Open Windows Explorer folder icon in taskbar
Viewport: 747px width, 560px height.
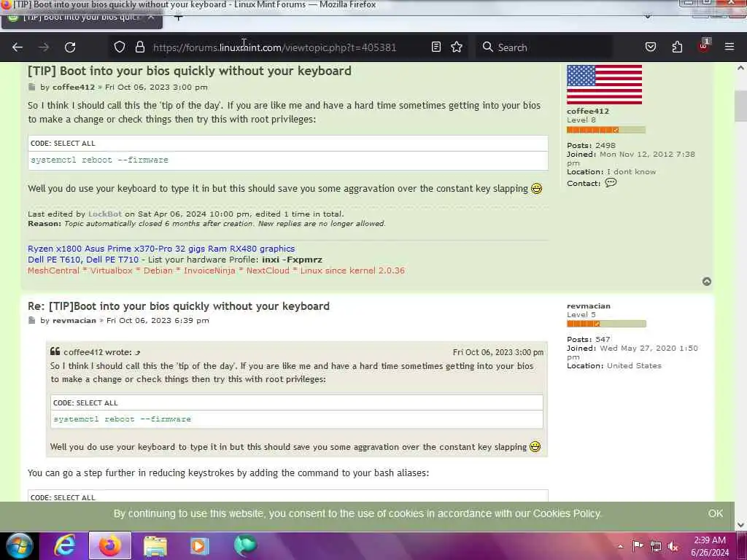(155, 546)
